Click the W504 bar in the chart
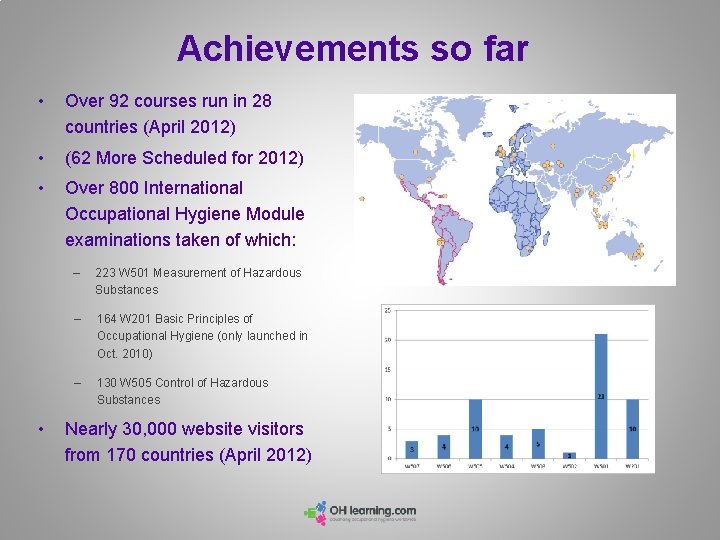The height and width of the screenshot is (540, 720). 506,447
